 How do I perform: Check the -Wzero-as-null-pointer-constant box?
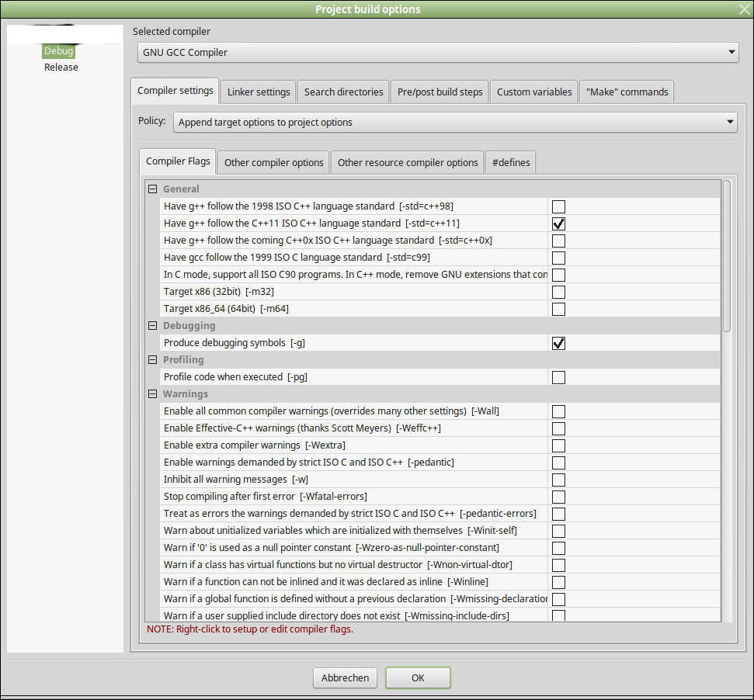(x=558, y=548)
